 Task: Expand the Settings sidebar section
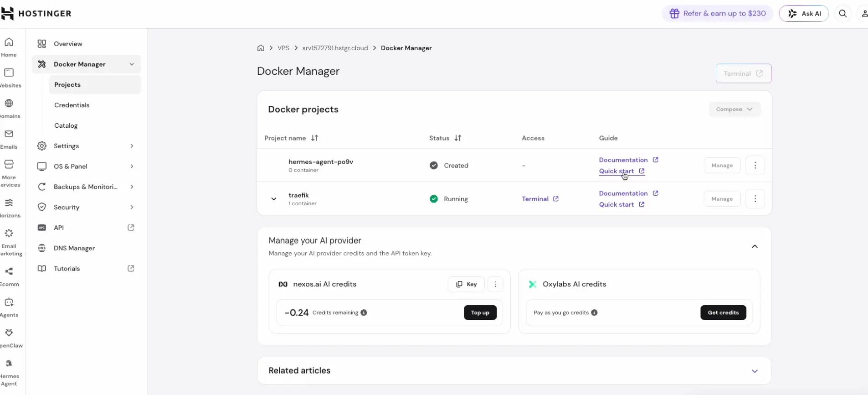132,146
